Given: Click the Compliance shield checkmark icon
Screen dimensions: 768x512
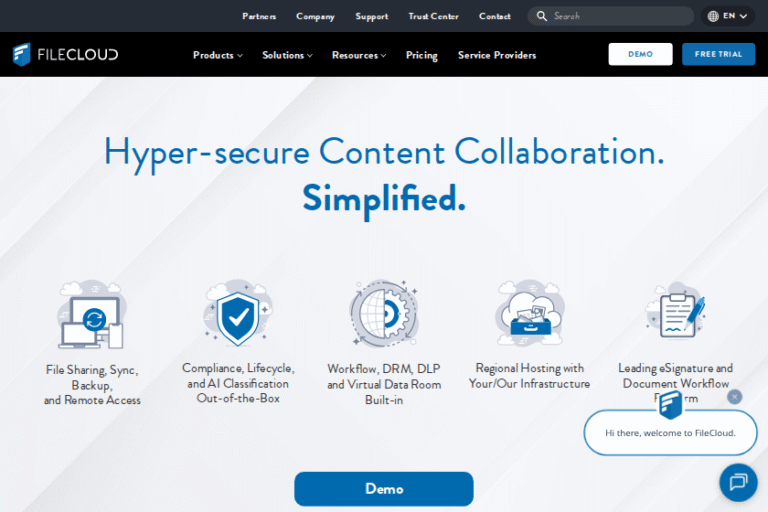Looking at the screenshot, I should click(238, 316).
